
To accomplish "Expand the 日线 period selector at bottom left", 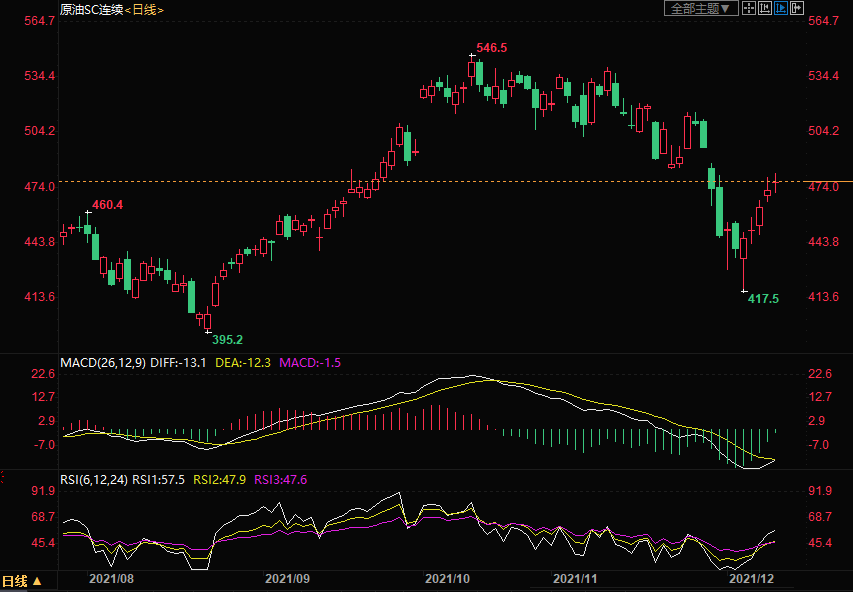I will click(x=21, y=580).
